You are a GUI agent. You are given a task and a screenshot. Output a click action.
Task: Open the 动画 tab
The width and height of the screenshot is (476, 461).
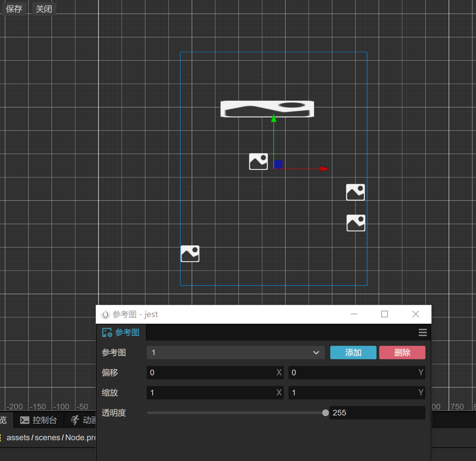[83, 420]
